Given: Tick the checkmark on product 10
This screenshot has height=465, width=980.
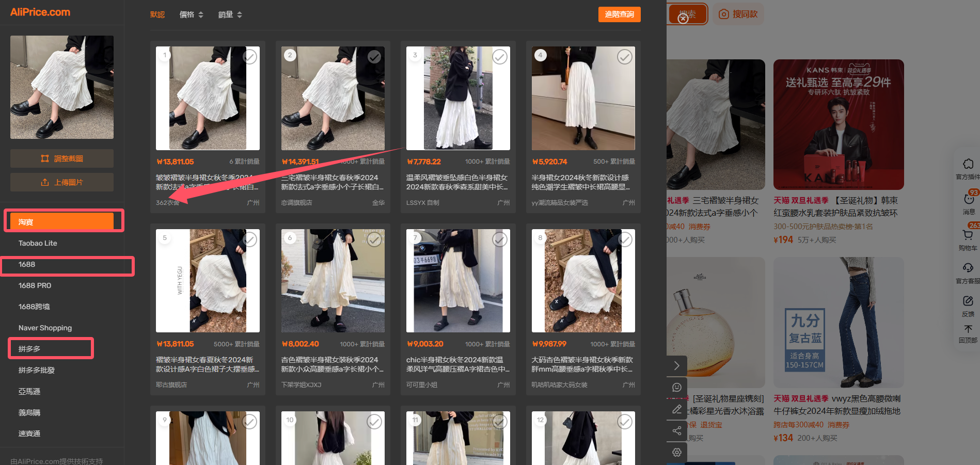Looking at the screenshot, I should pos(374,422).
